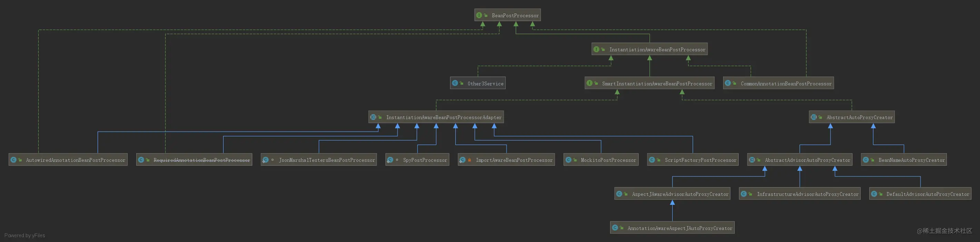
Task: Select the BeanPostProcessor interface node
Action: click(x=507, y=15)
